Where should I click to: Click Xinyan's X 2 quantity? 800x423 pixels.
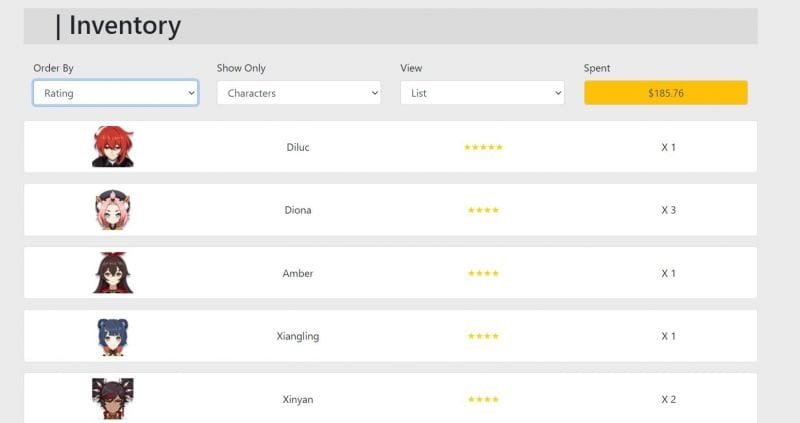(x=668, y=399)
